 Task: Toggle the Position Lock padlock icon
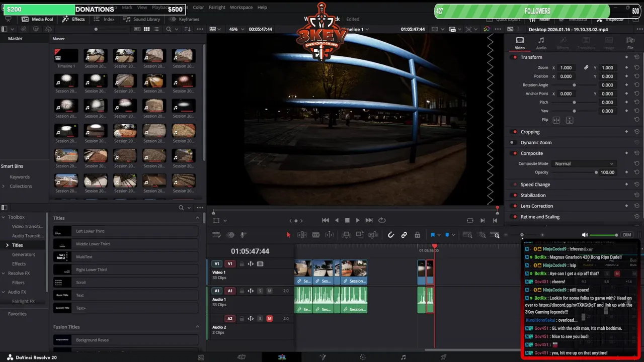[x=417, y=235]
